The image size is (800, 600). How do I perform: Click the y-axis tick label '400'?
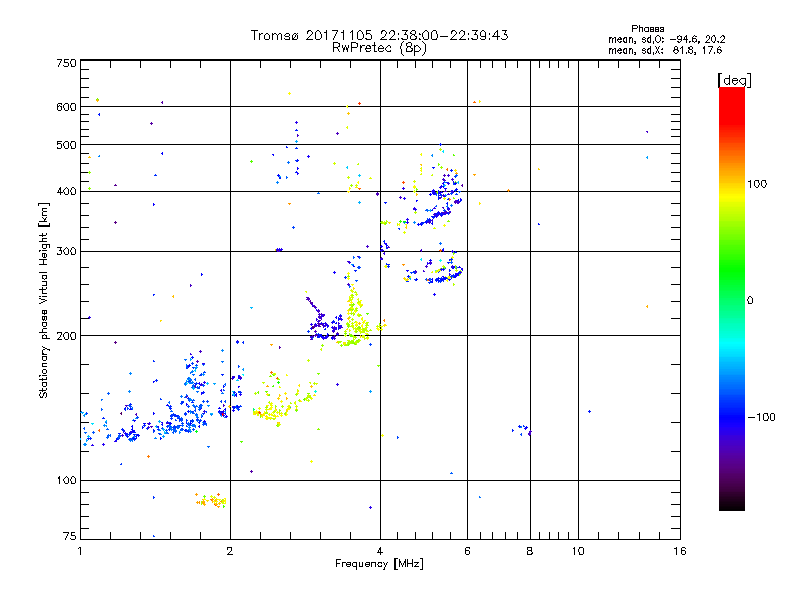[x=66, y=192]
